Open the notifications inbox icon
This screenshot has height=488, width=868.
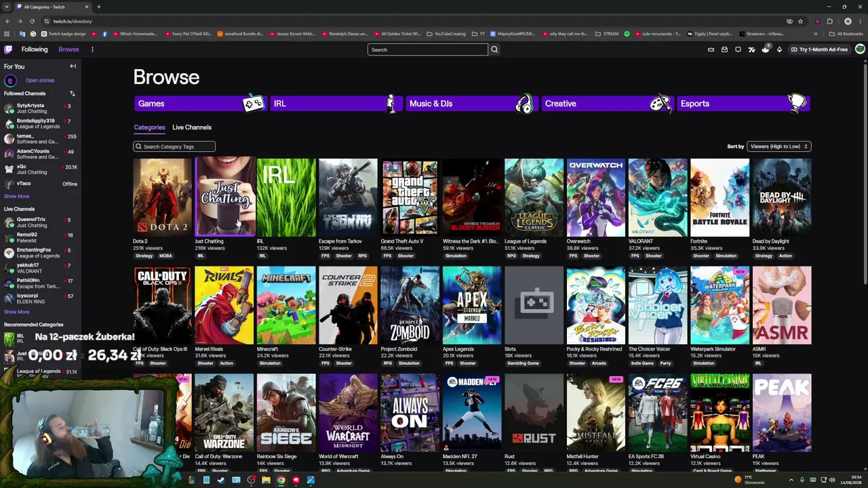pos(724,49)
